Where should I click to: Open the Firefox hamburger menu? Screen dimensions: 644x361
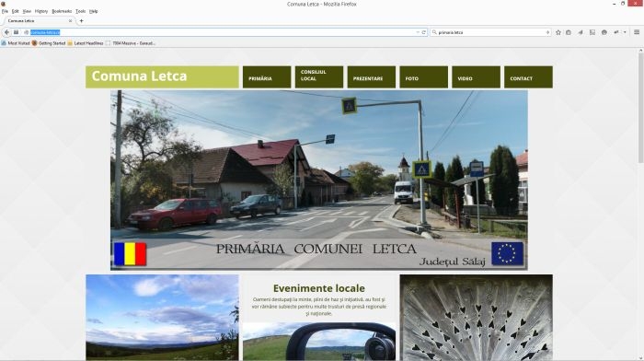(637, 32)
